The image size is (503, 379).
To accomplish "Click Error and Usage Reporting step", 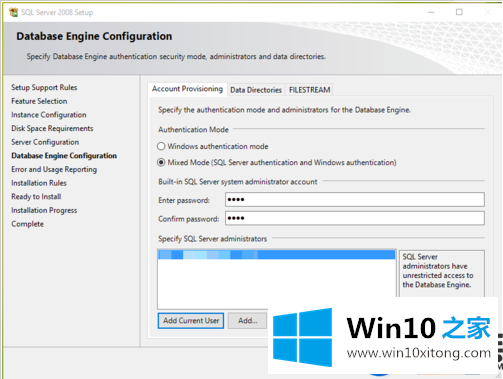I will (54, 169).
